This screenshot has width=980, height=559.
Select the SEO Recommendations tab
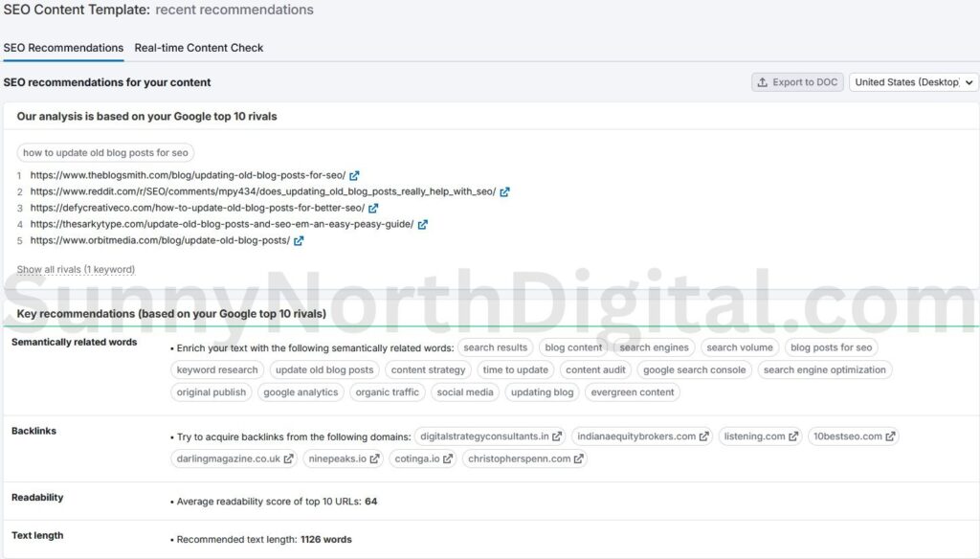(63, 47)
